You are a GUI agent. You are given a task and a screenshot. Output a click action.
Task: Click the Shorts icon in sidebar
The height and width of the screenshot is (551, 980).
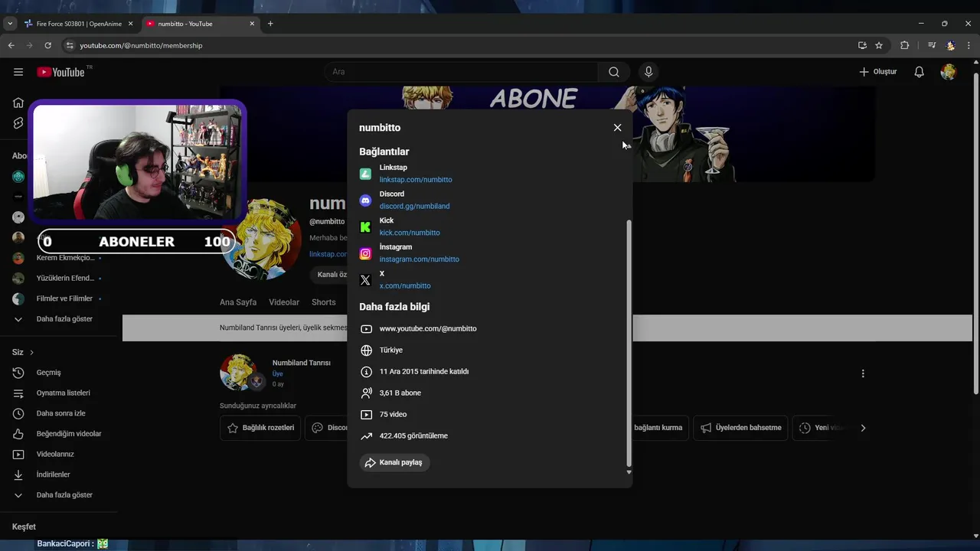(18, 123)
